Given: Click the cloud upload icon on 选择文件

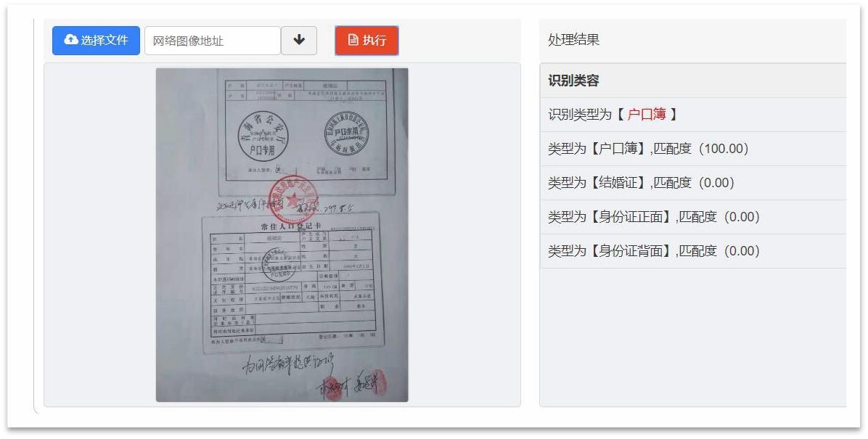Looking at the screenshot, I should 71,40.
